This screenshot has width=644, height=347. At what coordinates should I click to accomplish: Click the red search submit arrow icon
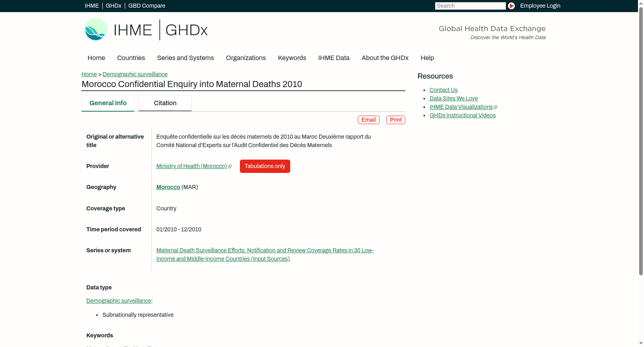point(511,6)
